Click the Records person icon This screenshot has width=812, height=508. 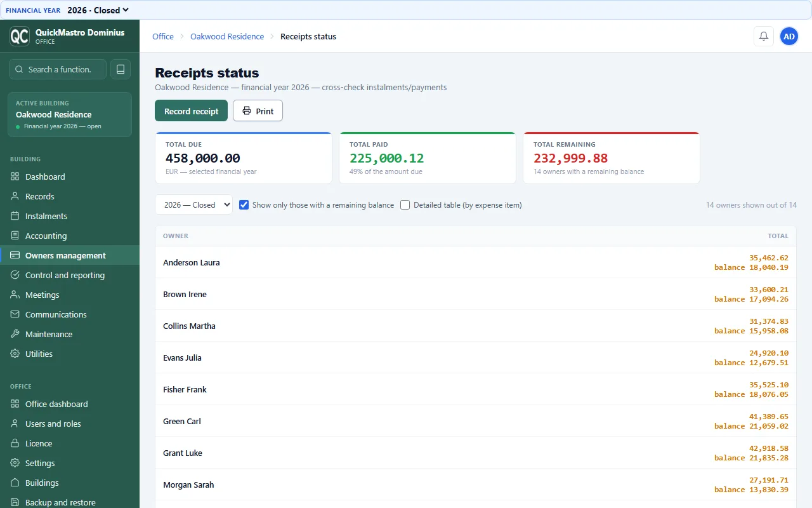click(15, 196)
